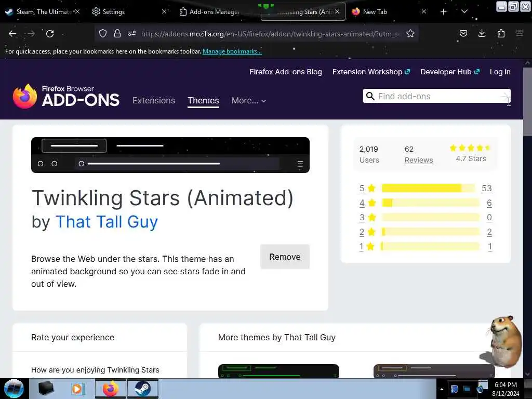The image size is (532, 399).
Task: Bookmark this page with the star icon
Action: (410, 33)
